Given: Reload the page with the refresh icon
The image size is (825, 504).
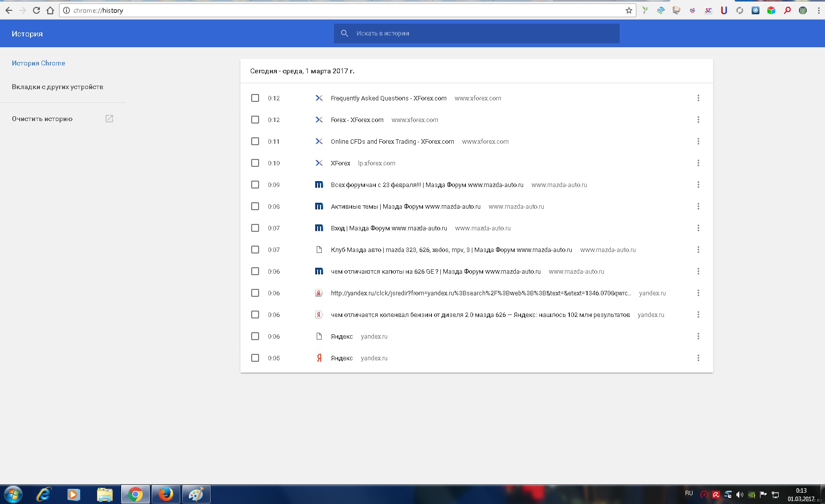Looking at the screenshot, I should pyautogui.click(x=36, y=10).
